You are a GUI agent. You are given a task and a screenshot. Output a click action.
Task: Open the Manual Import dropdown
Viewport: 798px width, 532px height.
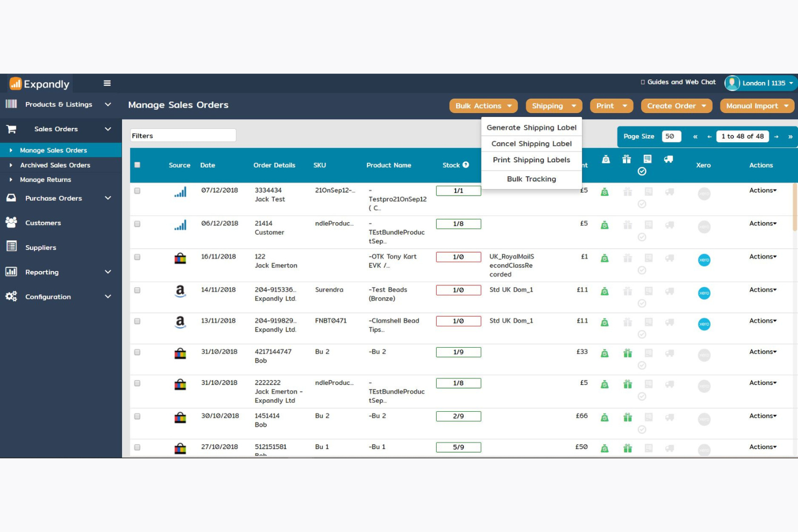[x=757, y=106]
